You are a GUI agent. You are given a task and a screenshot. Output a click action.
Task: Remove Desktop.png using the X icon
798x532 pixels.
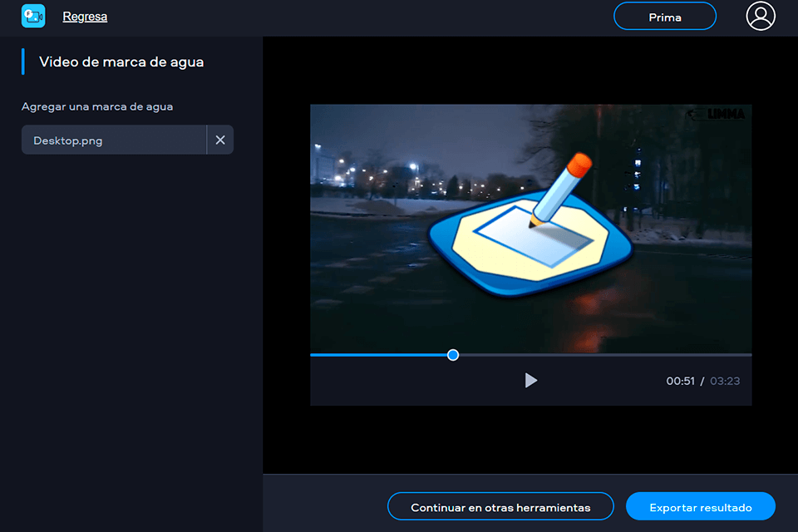[x=220, y=140]
